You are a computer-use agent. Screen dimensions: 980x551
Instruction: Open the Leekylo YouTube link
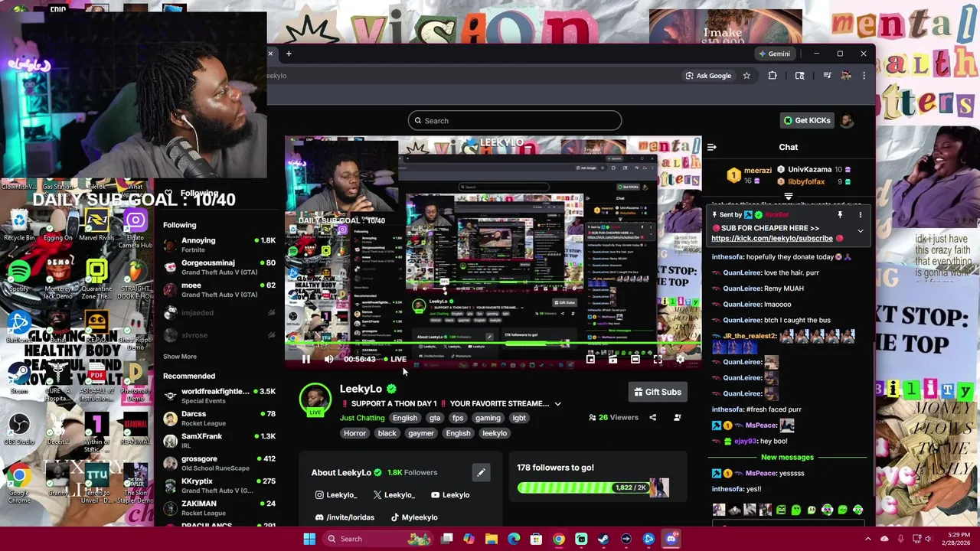coord(450,495)
